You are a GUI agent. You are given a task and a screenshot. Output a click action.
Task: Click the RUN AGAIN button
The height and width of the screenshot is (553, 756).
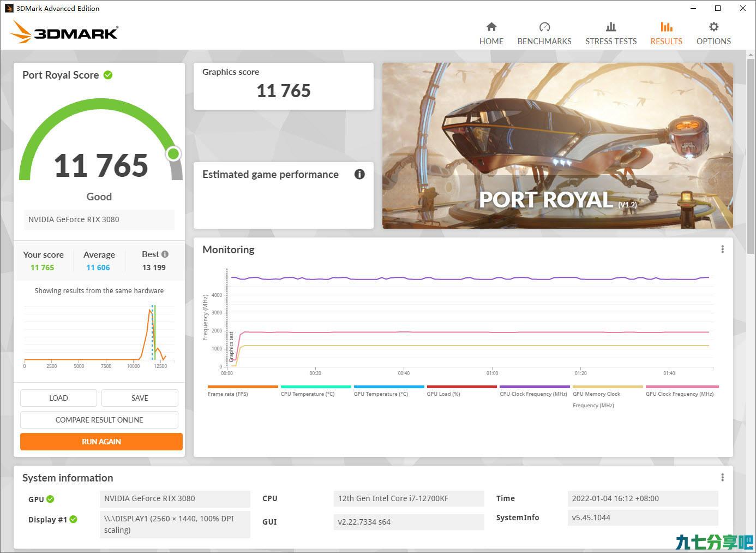[x=101, y=442]
